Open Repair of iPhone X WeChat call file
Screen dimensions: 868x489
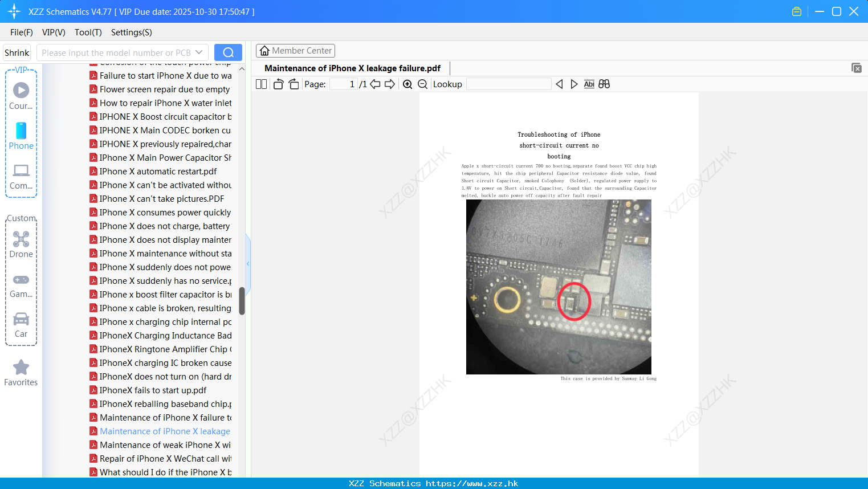click(161, 459)
